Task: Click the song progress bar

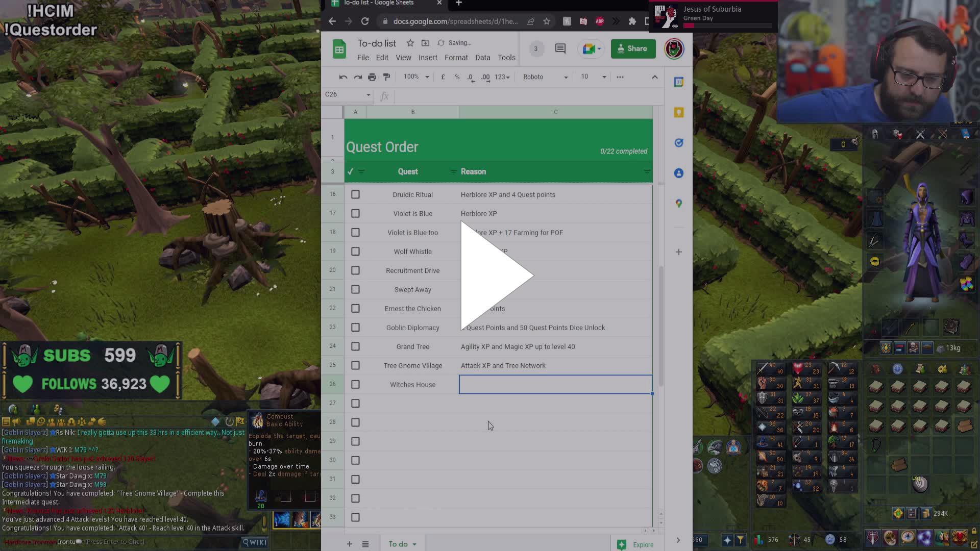Action: click(727, 26)
